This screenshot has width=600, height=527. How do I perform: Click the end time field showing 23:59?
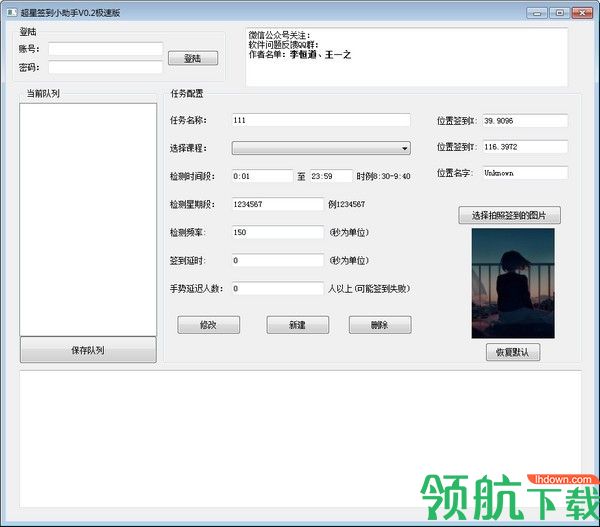pyautogui.click(x=331, y=176)
